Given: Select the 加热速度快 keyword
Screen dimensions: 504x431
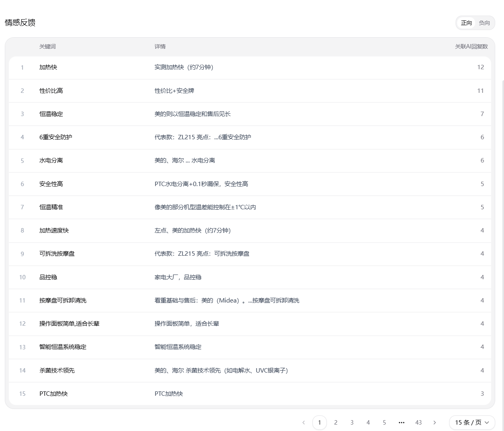Looking at the screenshot, I should tap(54, 231).
